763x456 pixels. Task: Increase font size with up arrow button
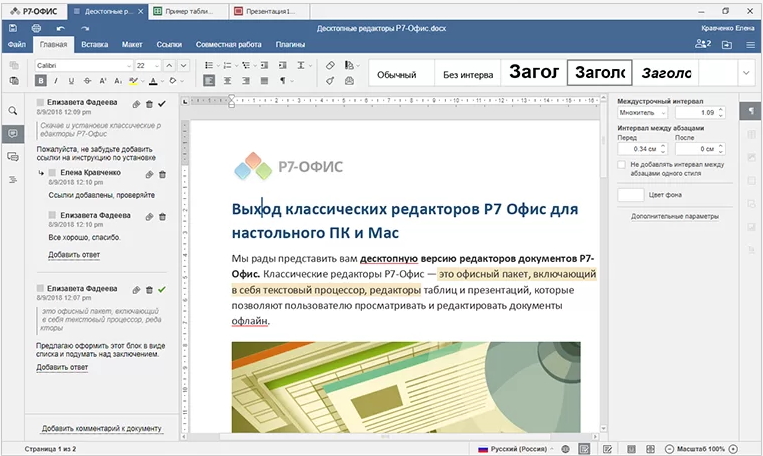169,65
